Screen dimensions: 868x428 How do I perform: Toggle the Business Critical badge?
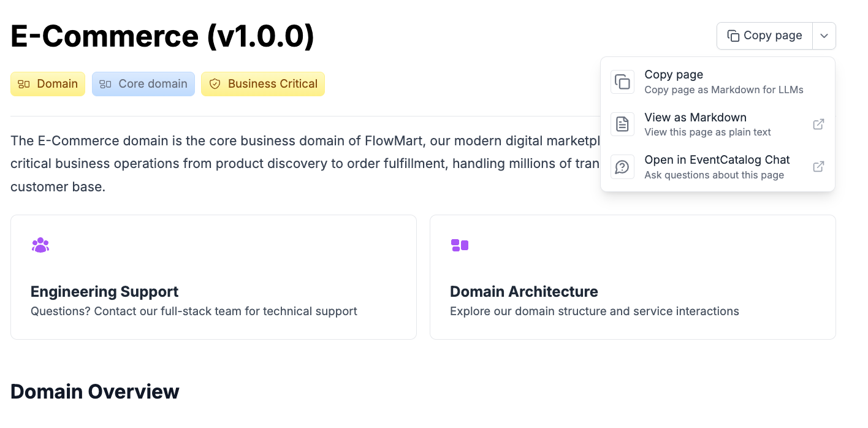tap(262, 83)
